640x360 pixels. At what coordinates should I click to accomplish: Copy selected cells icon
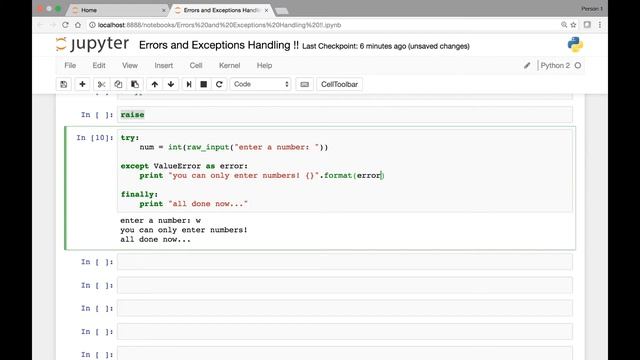118,84
